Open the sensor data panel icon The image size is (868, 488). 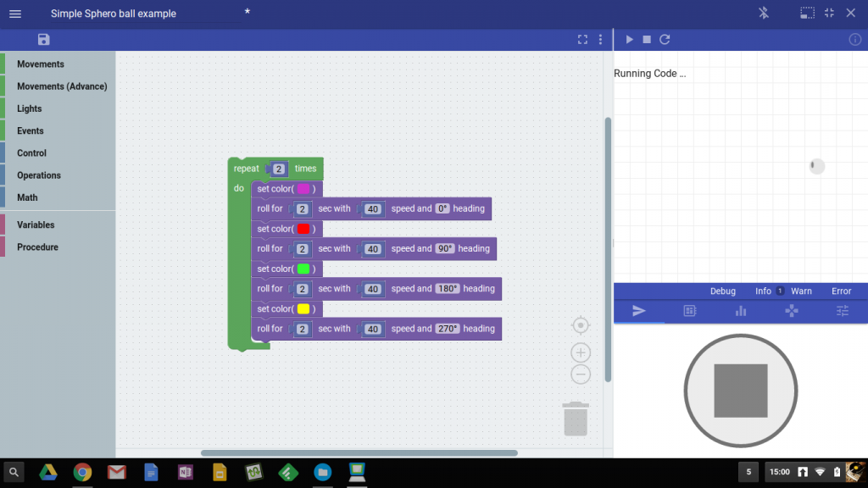689,311
